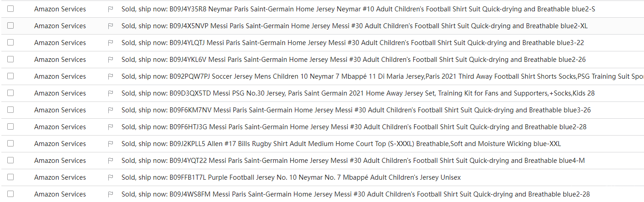Screen dimensions: 644x202
Task: Flag the B09D3QX5TD Messi PSG email
Action: pos(110,93)
